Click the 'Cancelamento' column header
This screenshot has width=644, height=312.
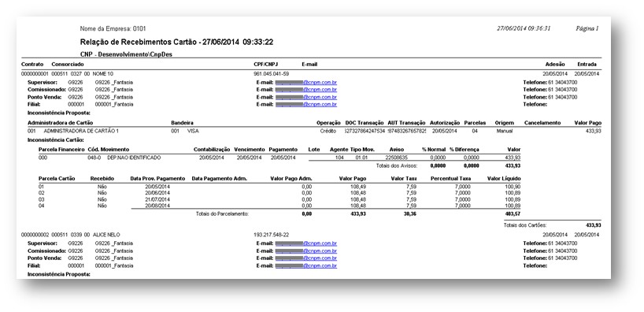pos(542,123)
